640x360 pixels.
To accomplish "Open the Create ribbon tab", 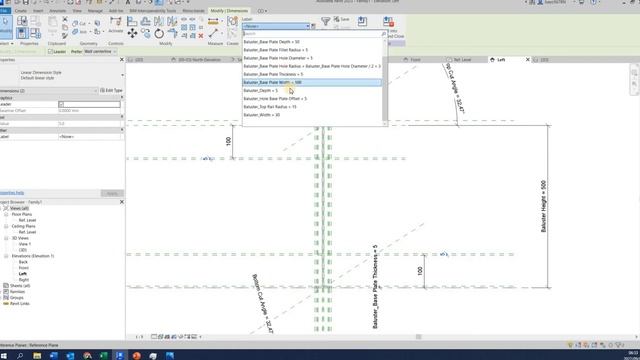I will (20, 11).
